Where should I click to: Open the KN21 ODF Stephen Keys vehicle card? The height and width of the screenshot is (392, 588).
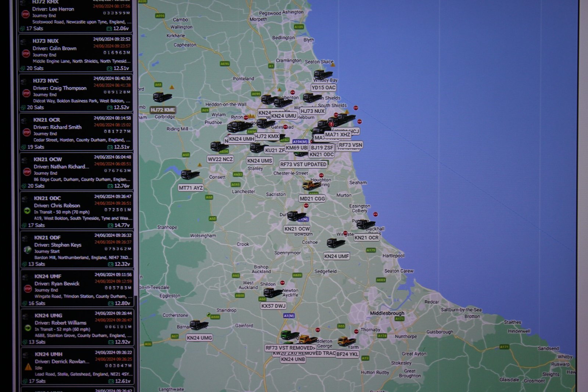[76, 250]
